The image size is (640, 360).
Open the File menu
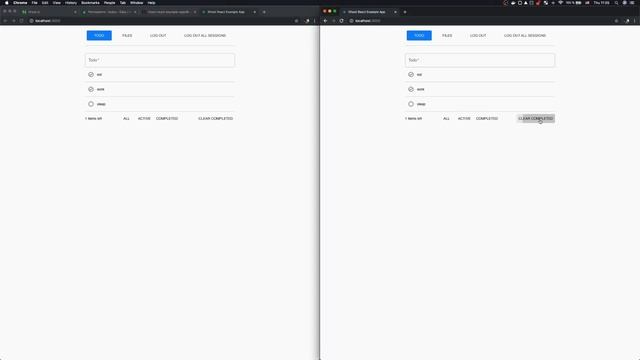(34, 3)
